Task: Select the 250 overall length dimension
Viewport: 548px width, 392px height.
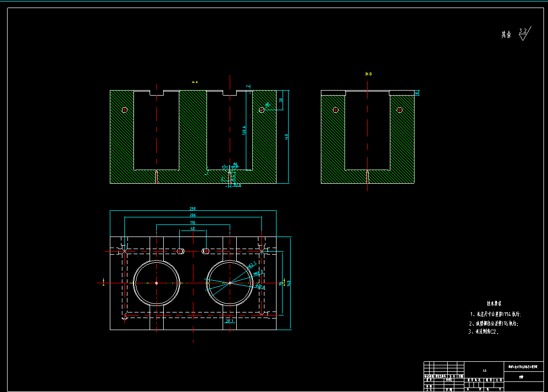Action: tap(192, 209)
